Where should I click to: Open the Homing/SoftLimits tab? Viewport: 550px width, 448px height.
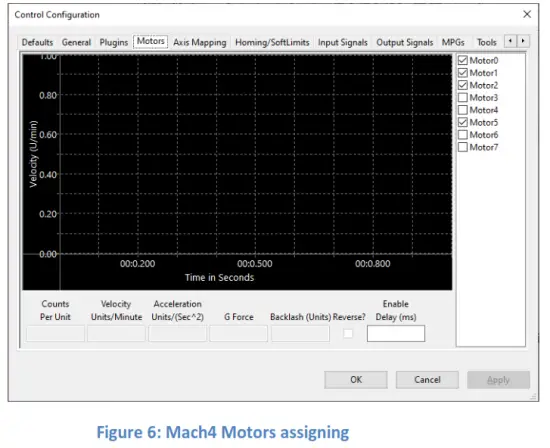tap(272, 42)
